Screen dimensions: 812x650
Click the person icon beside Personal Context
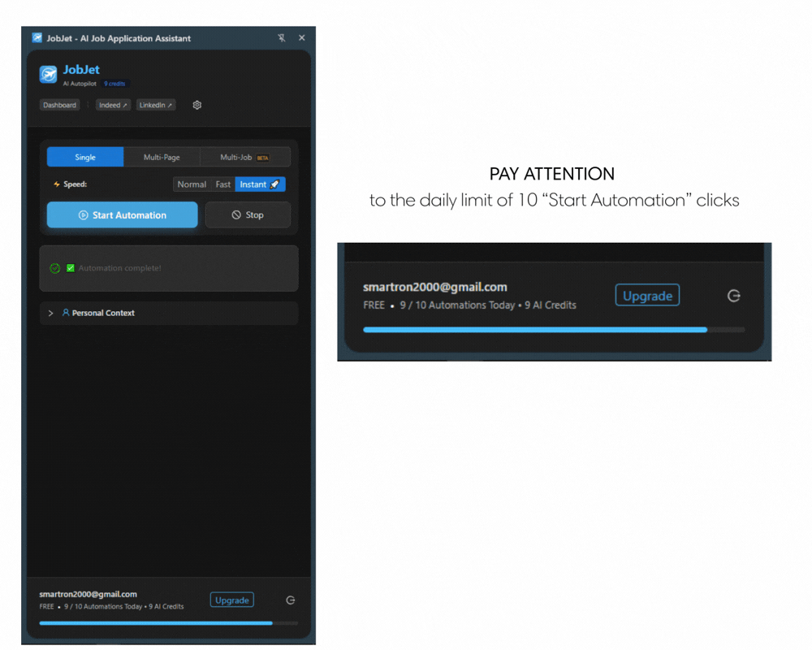coord(66,313)
